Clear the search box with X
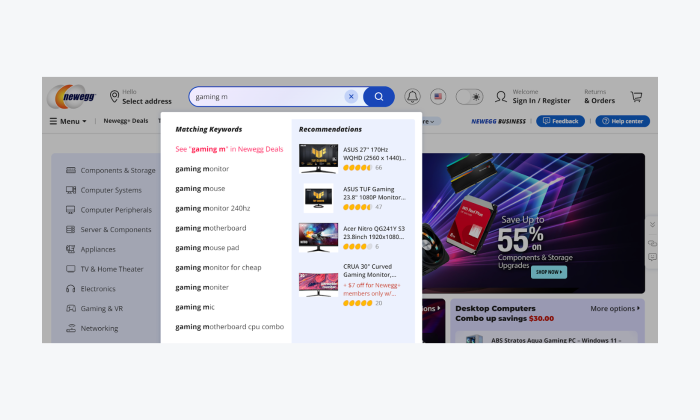This screenshot has height=420, width=700. pos(351,96)
